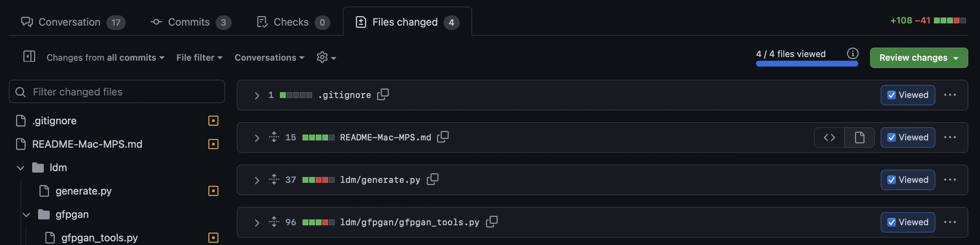Copy the ldm/generate.py file path

(433, 179)
